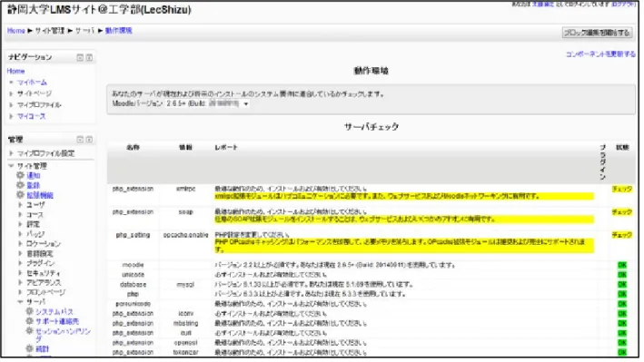Expand the コース admin node
Screen dimensions: 644x362
tap(20, 214)
